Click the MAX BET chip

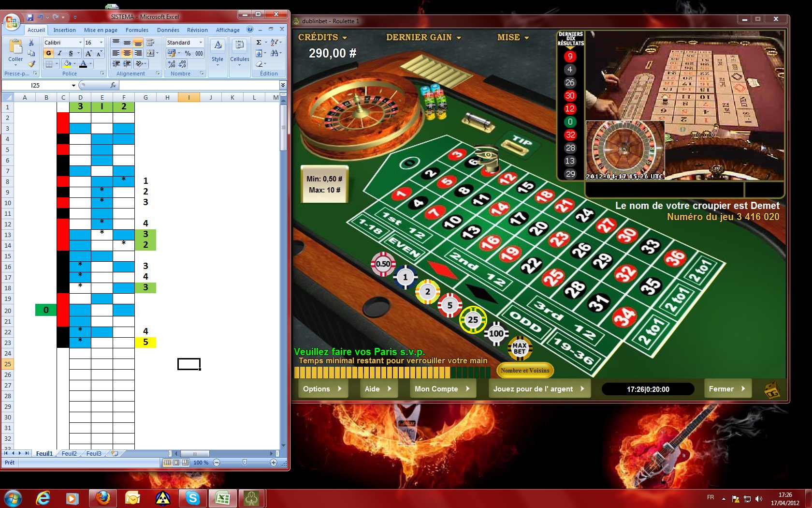click(520, 348)
